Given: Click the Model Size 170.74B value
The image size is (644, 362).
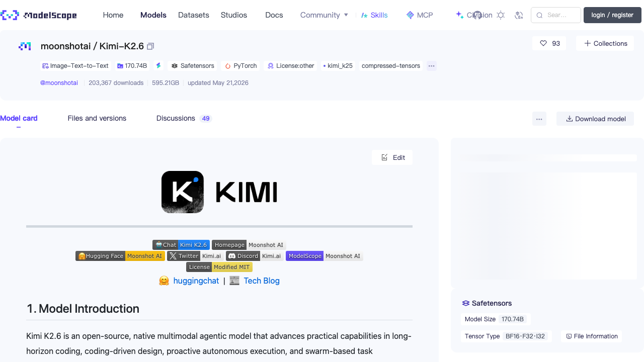Looking at the screenshot, I should 513,319.
